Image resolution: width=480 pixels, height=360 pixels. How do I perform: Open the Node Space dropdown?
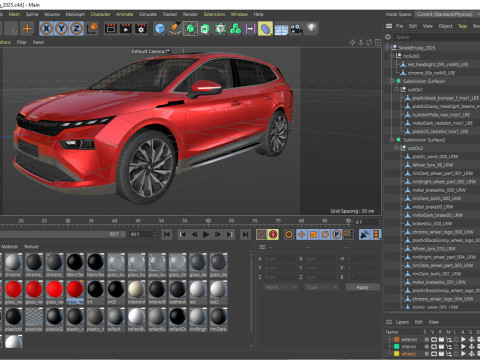[447, 14]
